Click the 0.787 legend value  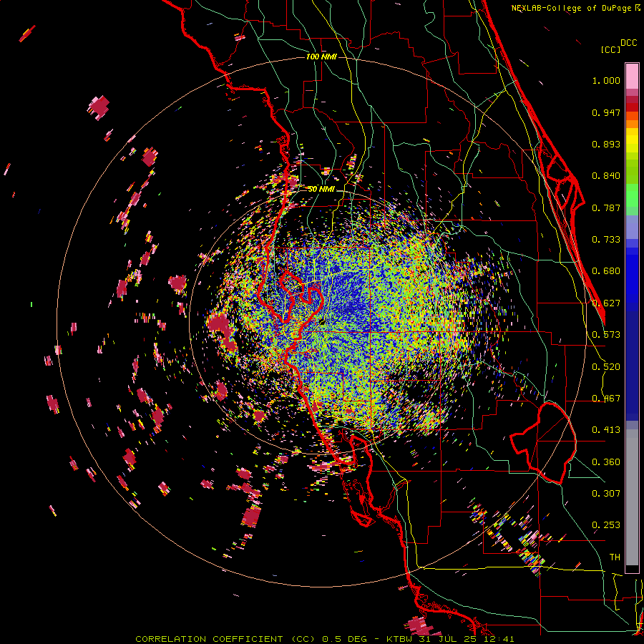(x=606, y=208)
